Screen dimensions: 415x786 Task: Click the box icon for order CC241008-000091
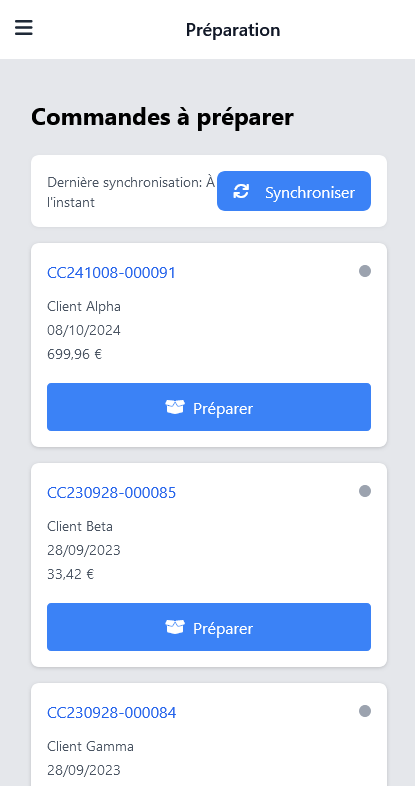click(x=175, y=407)
